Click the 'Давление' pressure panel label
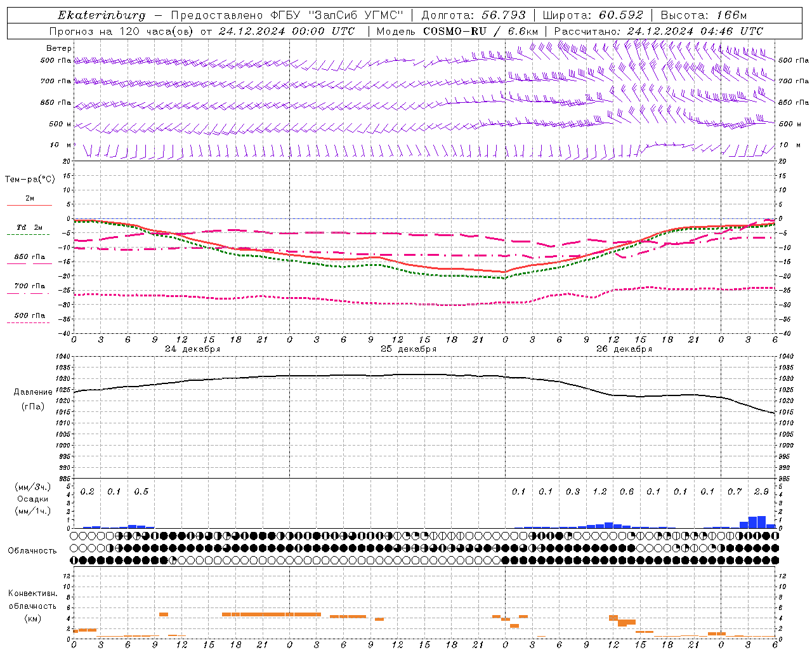The image size is (812, 650). pos(33,392)
